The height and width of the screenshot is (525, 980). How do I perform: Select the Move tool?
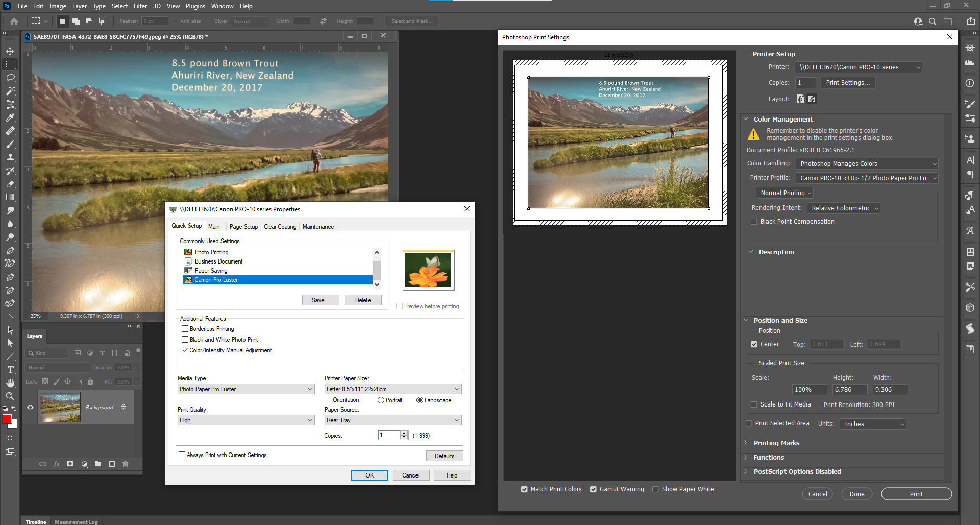tap(10, 51)
